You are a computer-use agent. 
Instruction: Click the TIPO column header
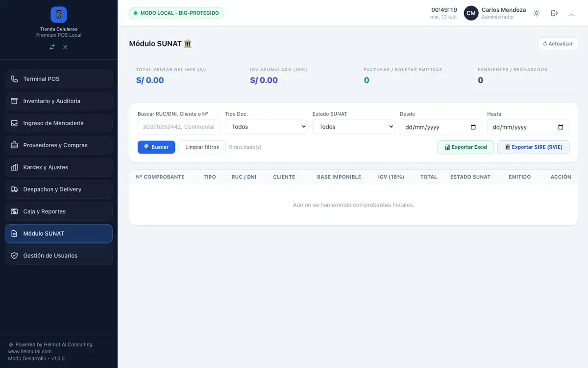[210, 177]
